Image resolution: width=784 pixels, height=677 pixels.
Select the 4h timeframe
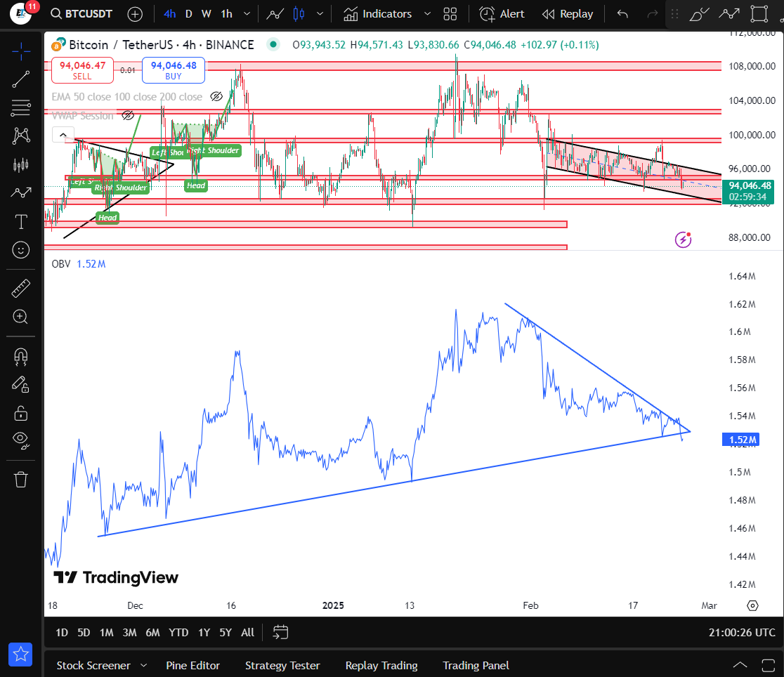(169, 14)
